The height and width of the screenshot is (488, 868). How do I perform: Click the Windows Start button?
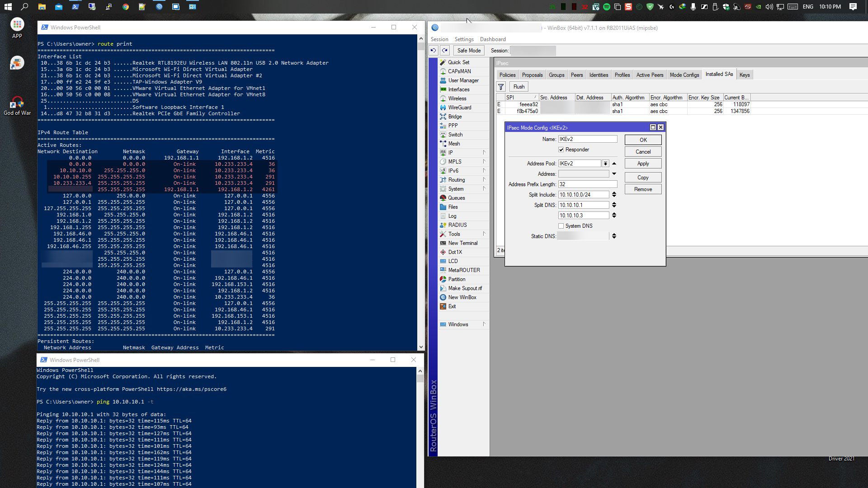pyautogui.click(x=8, y=7)
